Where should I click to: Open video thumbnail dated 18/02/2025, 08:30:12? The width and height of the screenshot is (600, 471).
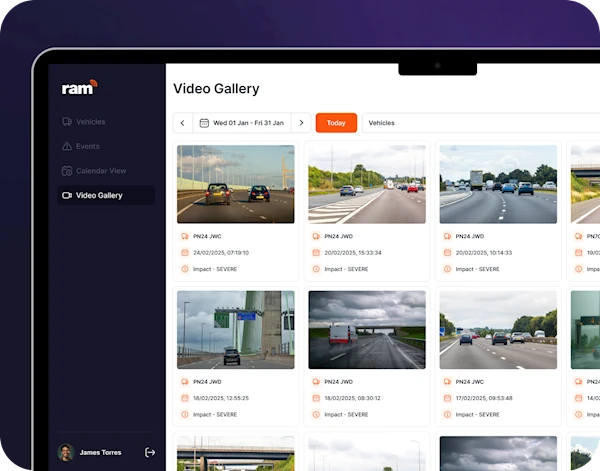[x=367, y=329]
